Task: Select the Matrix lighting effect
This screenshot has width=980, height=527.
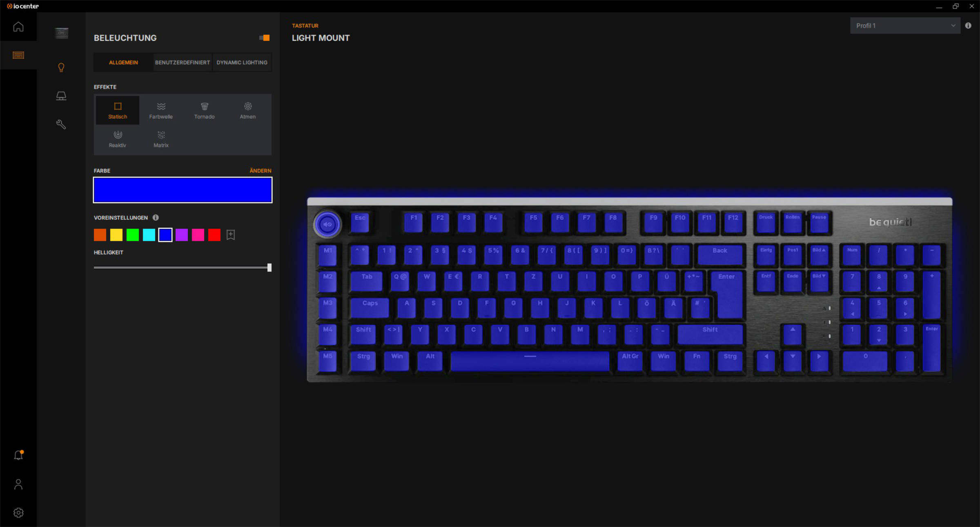Action: tap(161, 139)
